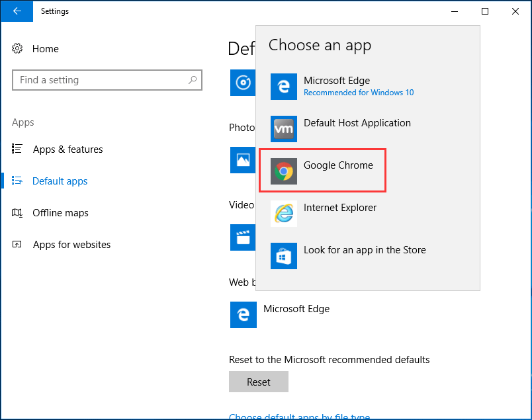Click the Reset button
The width and height of the screenshot is (532, 420).
click(259, 382)
